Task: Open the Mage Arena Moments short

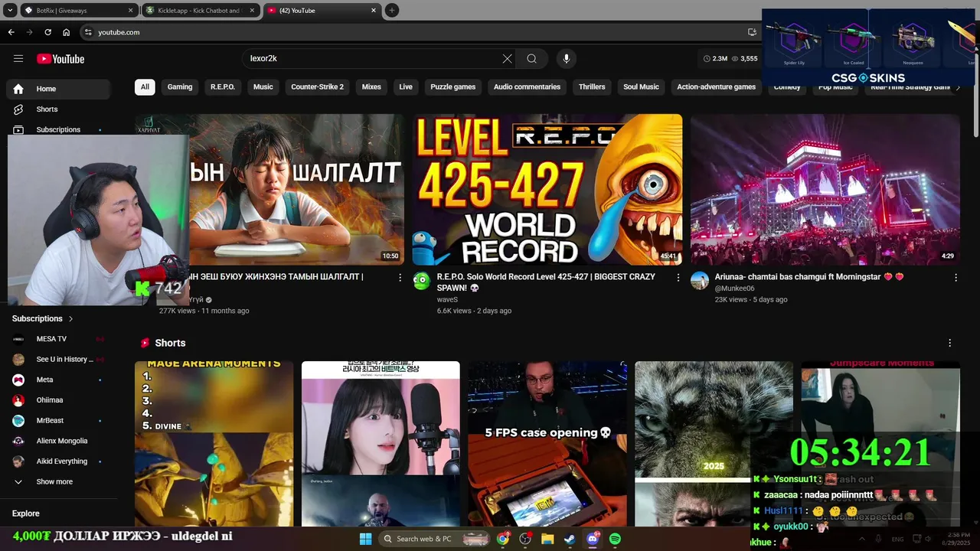Action: pos(214,444)
